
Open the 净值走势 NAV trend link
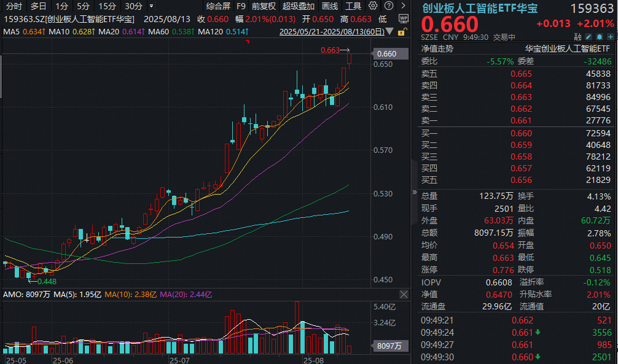pos(437,49)
